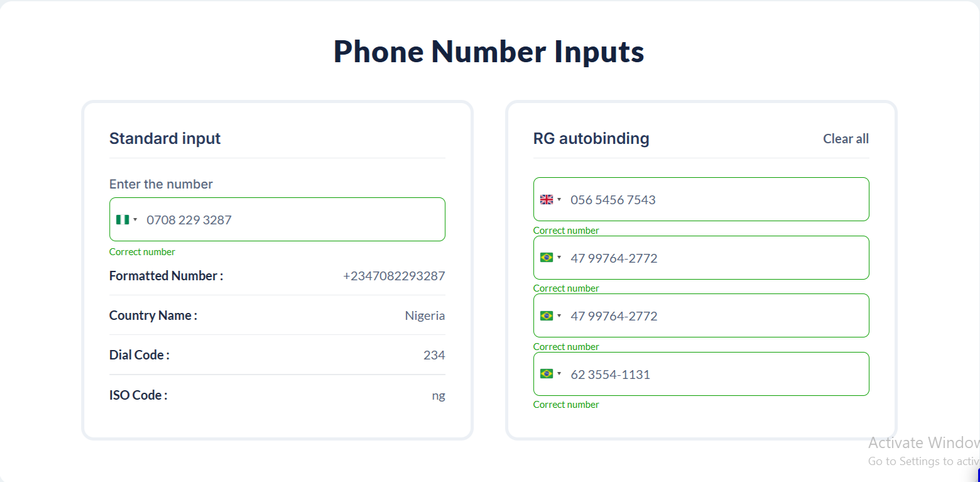Click number text in third RG autobinding field
980x482 pixels.
(614, 316)
